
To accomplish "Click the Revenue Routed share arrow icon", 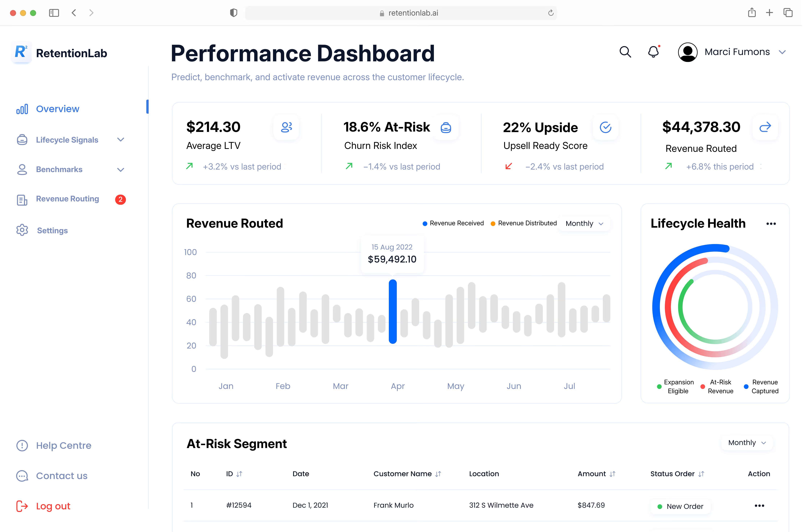I will tap(765, 127).
